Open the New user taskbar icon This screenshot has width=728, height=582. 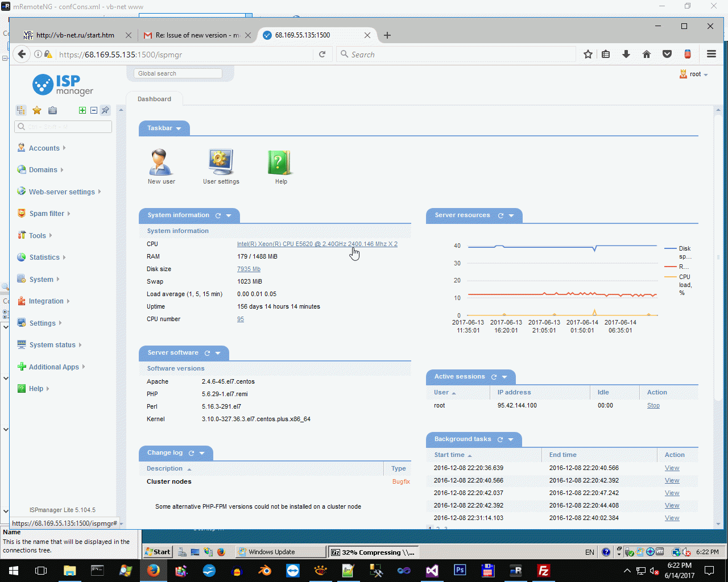click(x=161, y=163)
